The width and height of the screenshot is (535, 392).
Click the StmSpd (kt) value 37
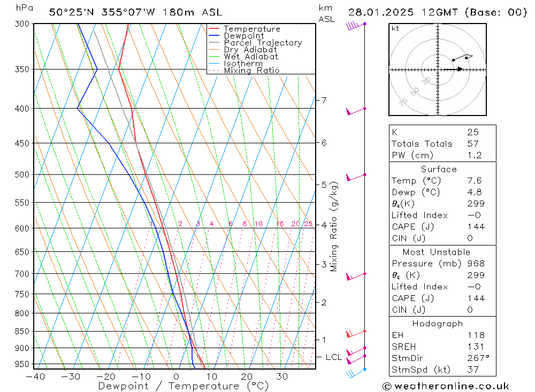(x=473, y=370)
